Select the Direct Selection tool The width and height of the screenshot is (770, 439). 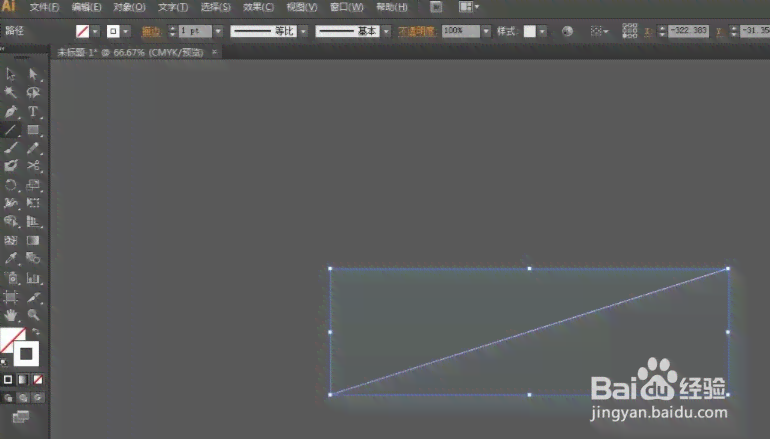tap(33, 74)
